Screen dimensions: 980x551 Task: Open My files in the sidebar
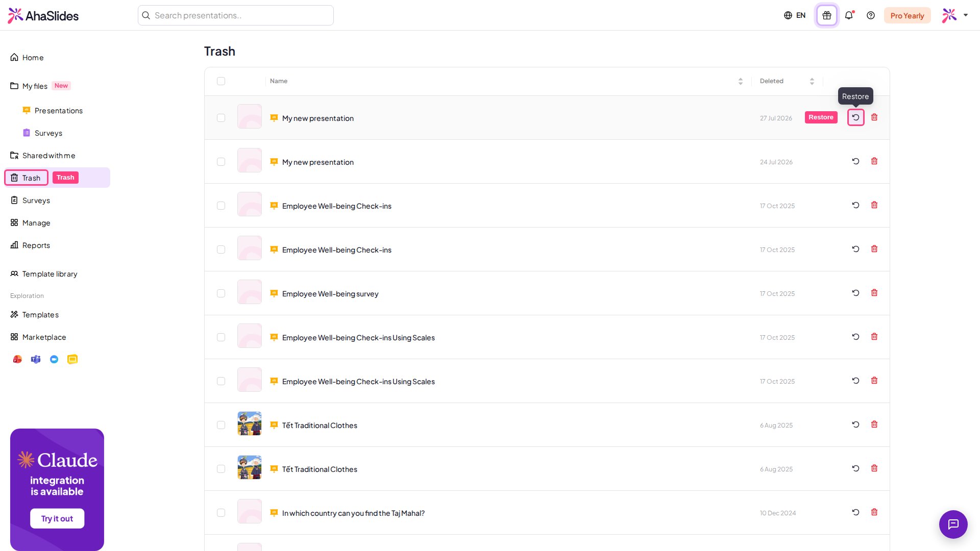tap(29, 86)
